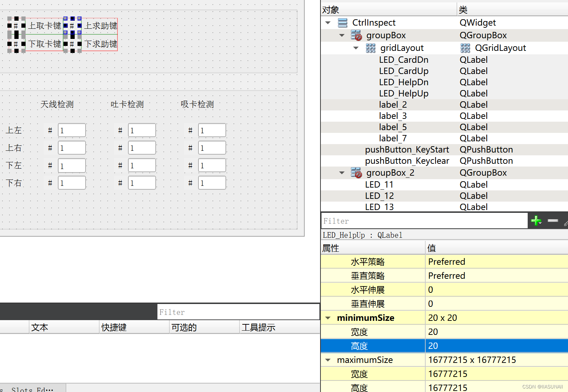The height and width of the screenshot is (392, 568).
Task: Click the 对象 column header
Action: (389, 9)
